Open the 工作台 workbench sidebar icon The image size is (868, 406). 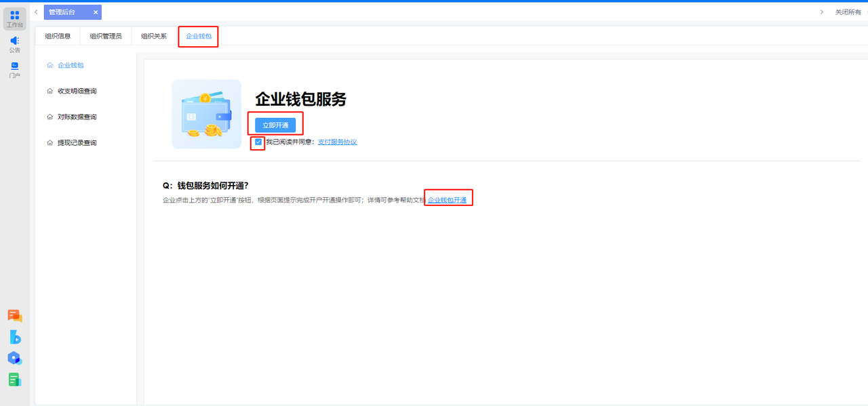tap(14, 18)
